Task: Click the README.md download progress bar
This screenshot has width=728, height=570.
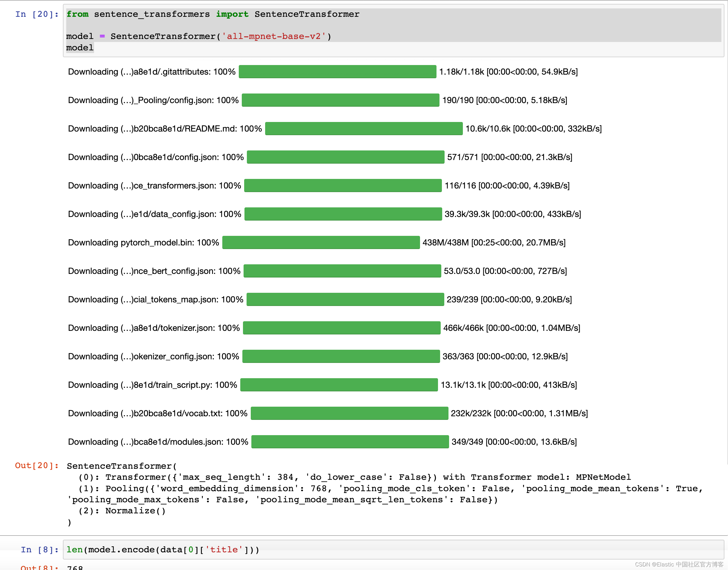Action: [x=364, y=129]
